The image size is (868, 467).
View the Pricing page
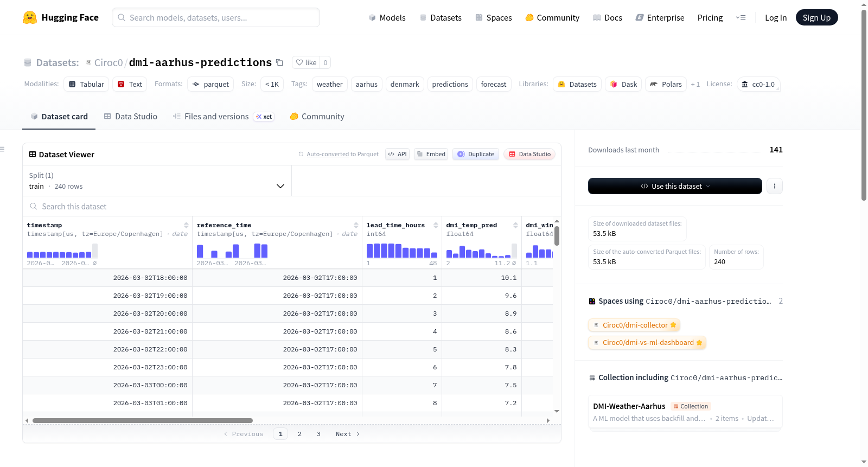[710, 17]
